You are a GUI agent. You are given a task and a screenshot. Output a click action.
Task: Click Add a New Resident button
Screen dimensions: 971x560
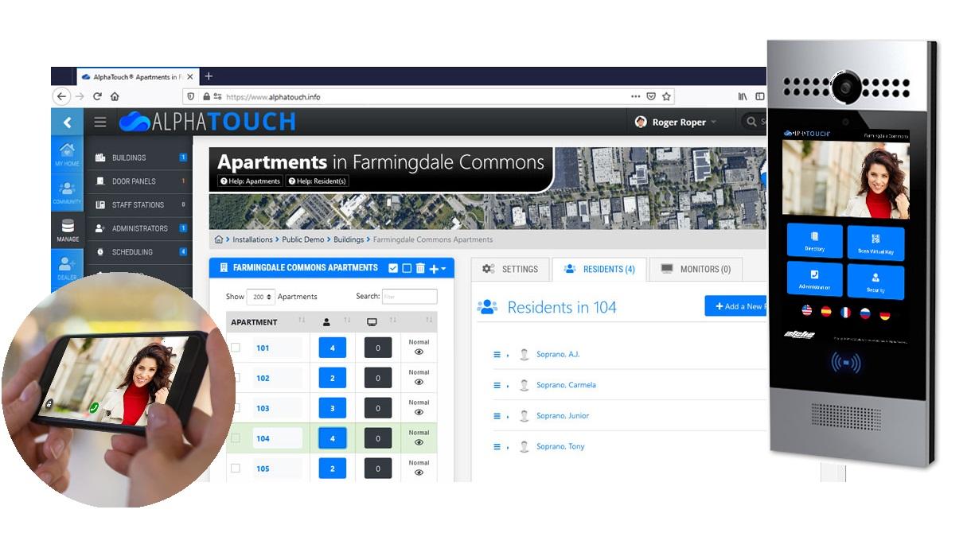(x=735, y=306)
